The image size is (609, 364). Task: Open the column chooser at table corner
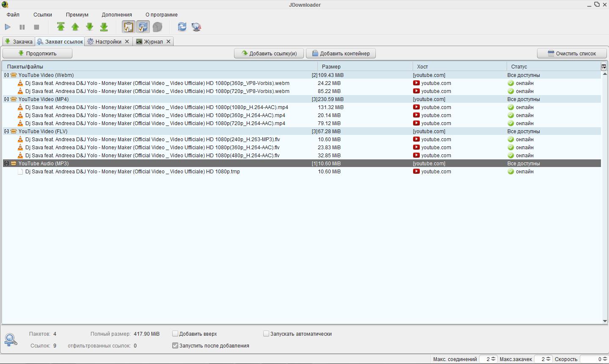click(604, 66)
